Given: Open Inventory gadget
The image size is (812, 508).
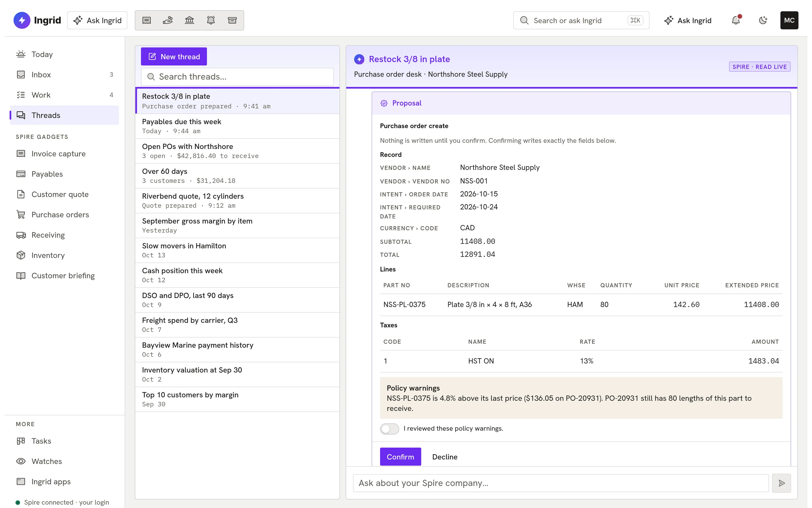Looking at the screenshot, I should 64,255.
